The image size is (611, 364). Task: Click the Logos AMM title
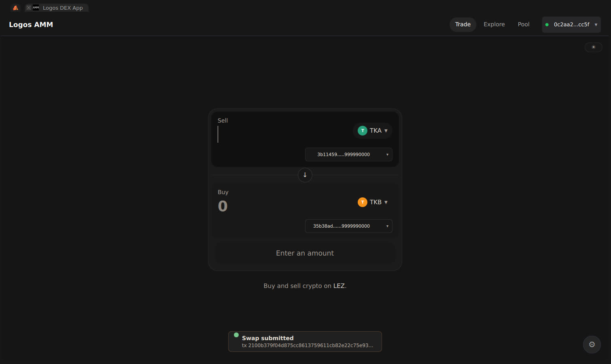[31, 25]
